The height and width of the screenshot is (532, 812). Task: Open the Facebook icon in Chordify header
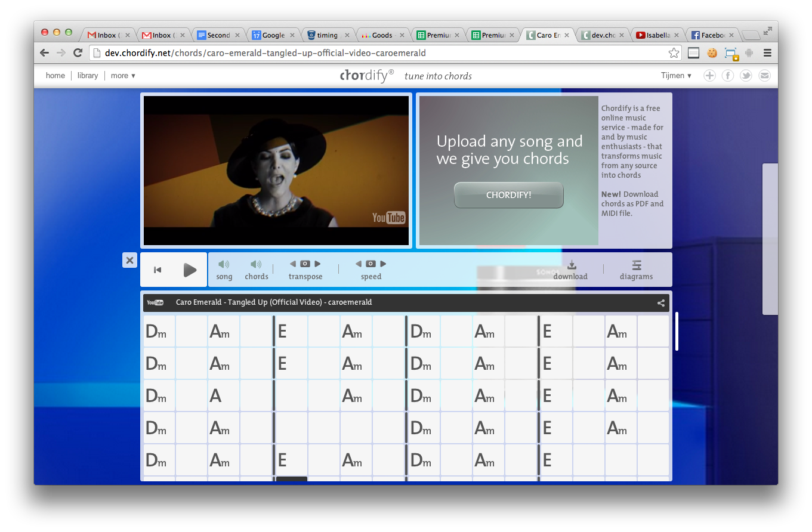(x=728, y=76)
